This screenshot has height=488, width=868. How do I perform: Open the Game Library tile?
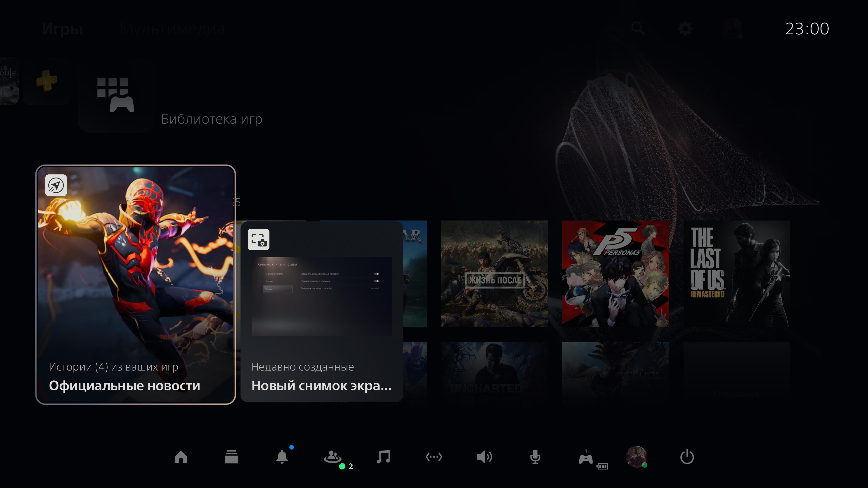pos(116,95)
